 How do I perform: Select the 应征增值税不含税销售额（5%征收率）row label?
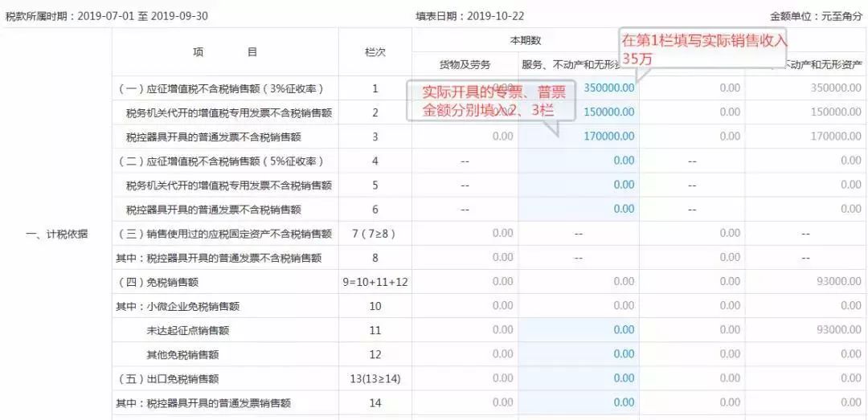pyautogui.click(x=221, y=161)
